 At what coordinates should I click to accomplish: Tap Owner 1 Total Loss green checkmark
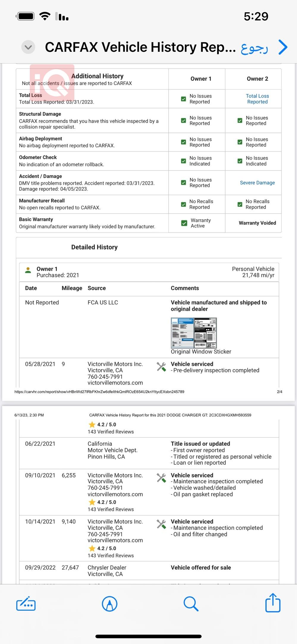183,99
